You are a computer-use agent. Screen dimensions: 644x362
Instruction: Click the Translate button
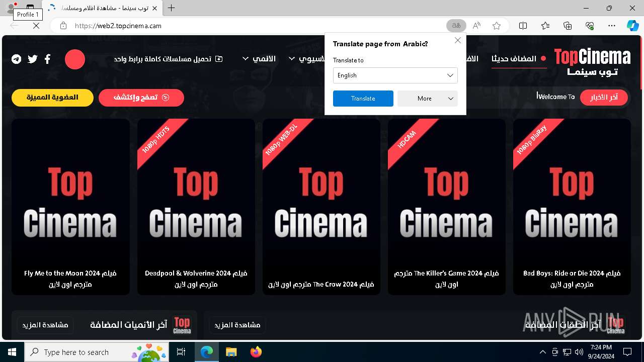(363, 99)
